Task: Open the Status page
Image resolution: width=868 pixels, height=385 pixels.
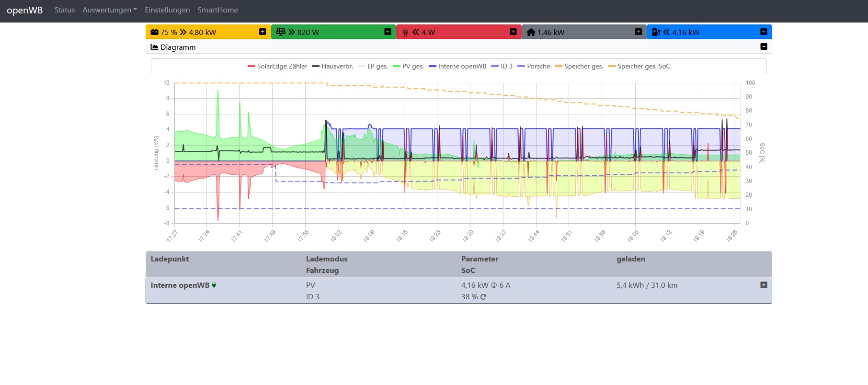Action: point(65,10)
